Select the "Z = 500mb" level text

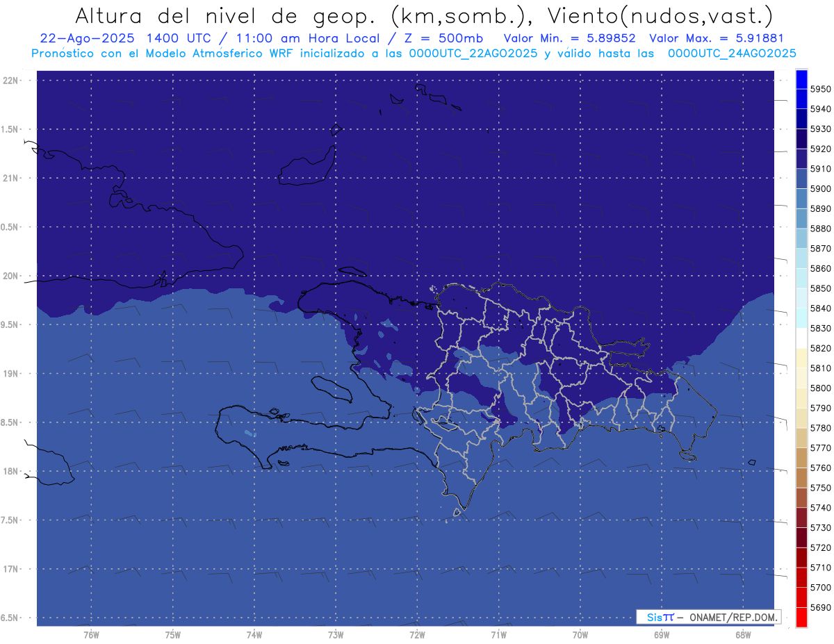tap(444, 38)
